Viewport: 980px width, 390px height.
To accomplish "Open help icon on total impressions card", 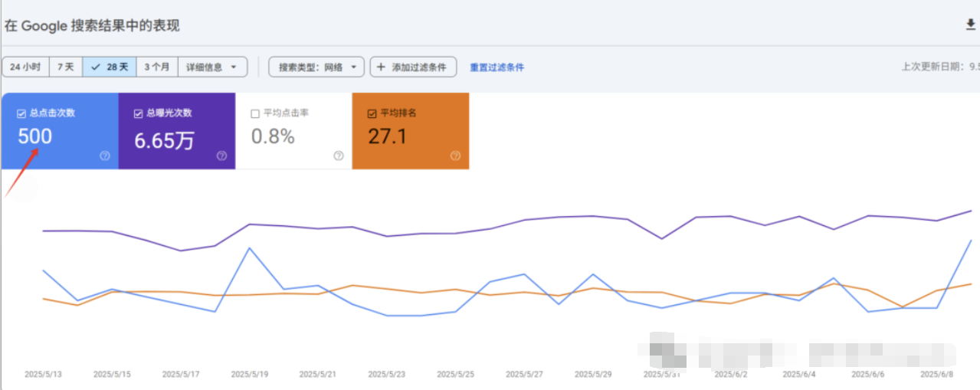I will coord(221,156).
